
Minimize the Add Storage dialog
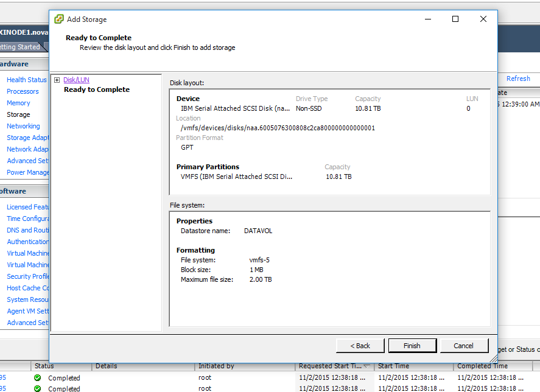[x=428, y=19]
